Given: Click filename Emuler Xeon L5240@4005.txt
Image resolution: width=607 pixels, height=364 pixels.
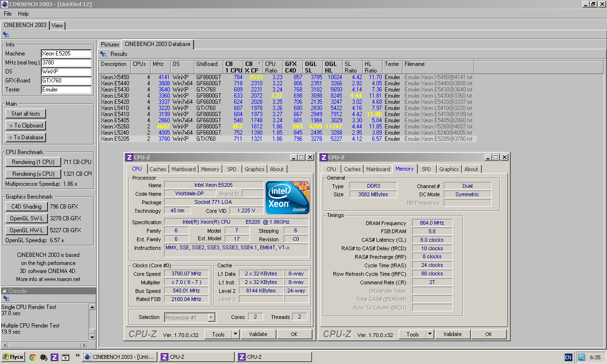Looking at the screenshot, I should (438, 133).
